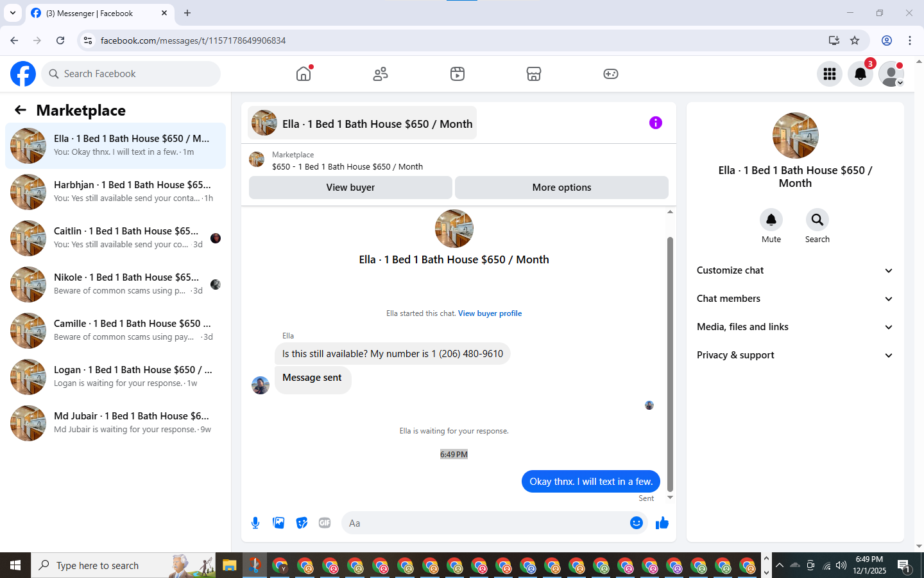Viewport: 924px width, 578px height.
Task: Attach a photo using the image icon
Action: click(x=278, y=523)
